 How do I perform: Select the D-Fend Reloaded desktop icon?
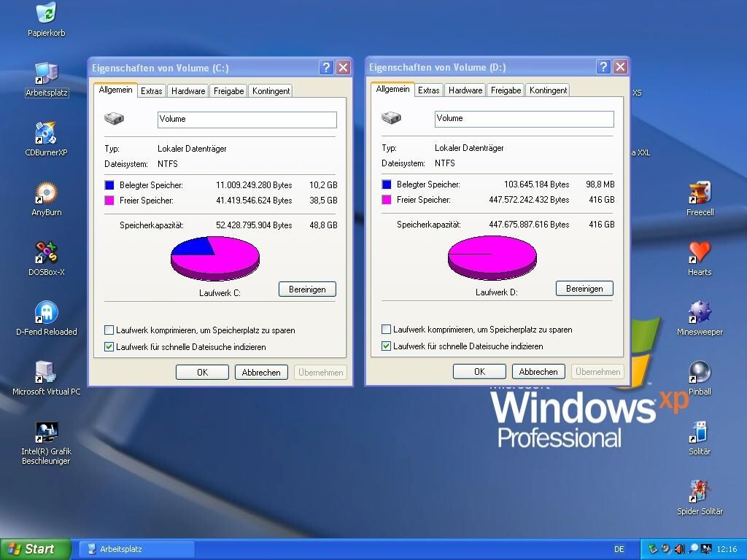[x=46, y=313]
